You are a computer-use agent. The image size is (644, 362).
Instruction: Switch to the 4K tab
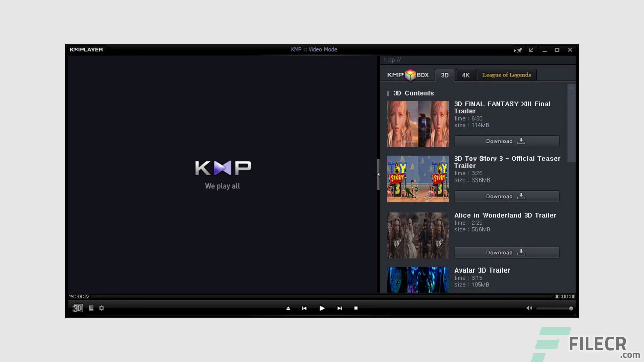coord(466,75)
